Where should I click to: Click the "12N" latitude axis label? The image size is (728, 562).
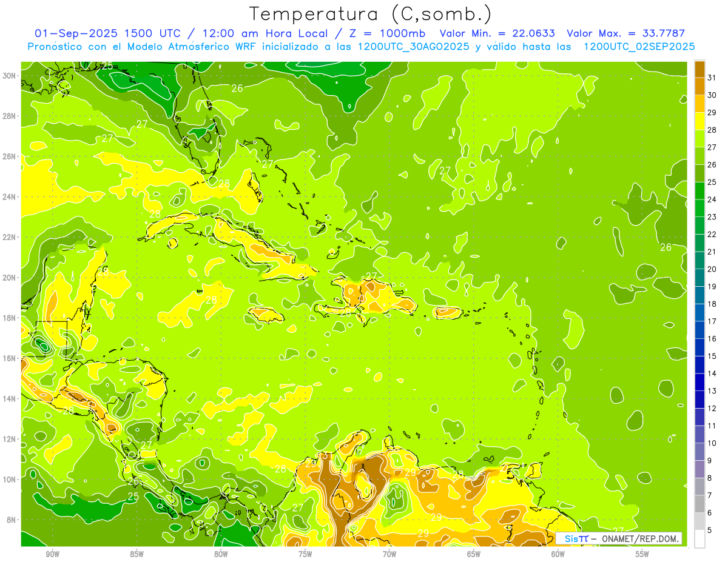click(10, 438)
